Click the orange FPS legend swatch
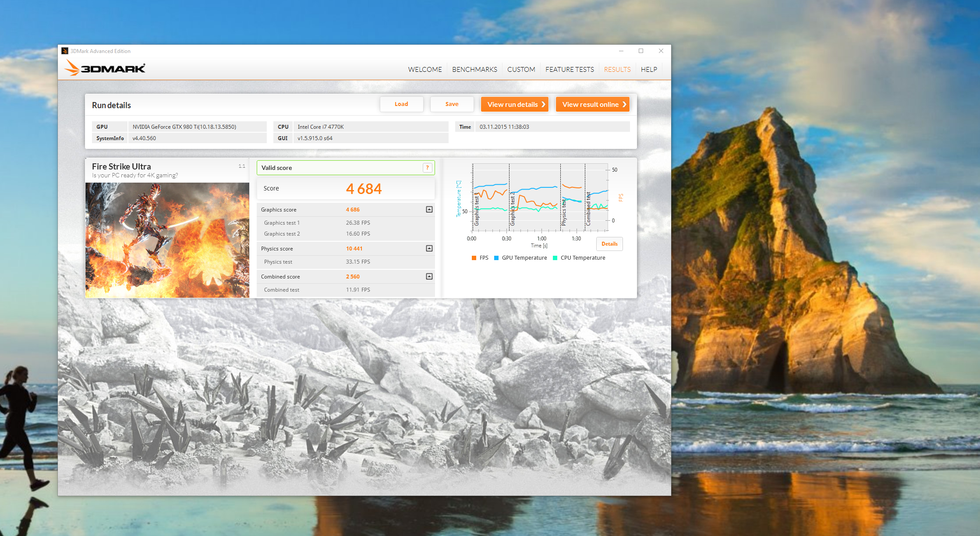Viewport: 980px width, 536px height. pyautogui.click(x=474, y=258)
